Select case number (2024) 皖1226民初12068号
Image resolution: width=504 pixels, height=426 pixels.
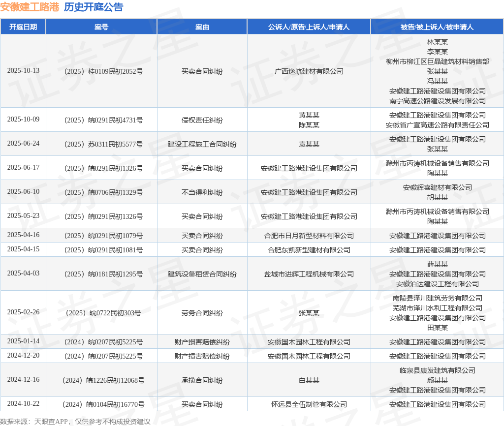pyautogui.click(x=103, y=380)
